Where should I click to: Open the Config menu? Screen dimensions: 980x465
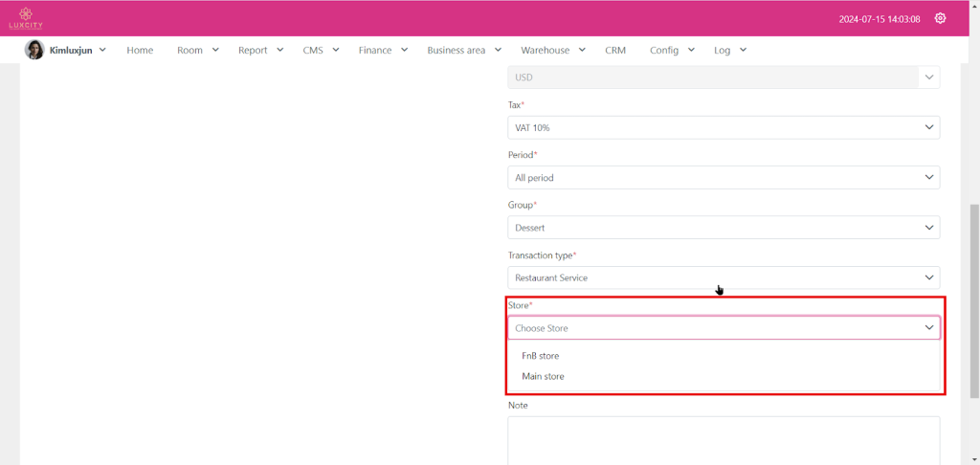[671, 50]
